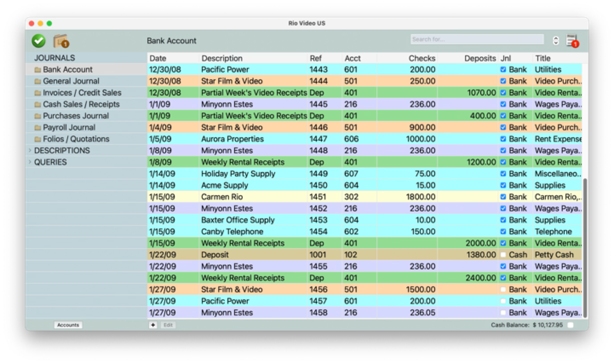Image resolution: width=614 pixels, height=364 pixels.
Task: Click the green checkmark toolbar icon
Action: click(39, 41)
